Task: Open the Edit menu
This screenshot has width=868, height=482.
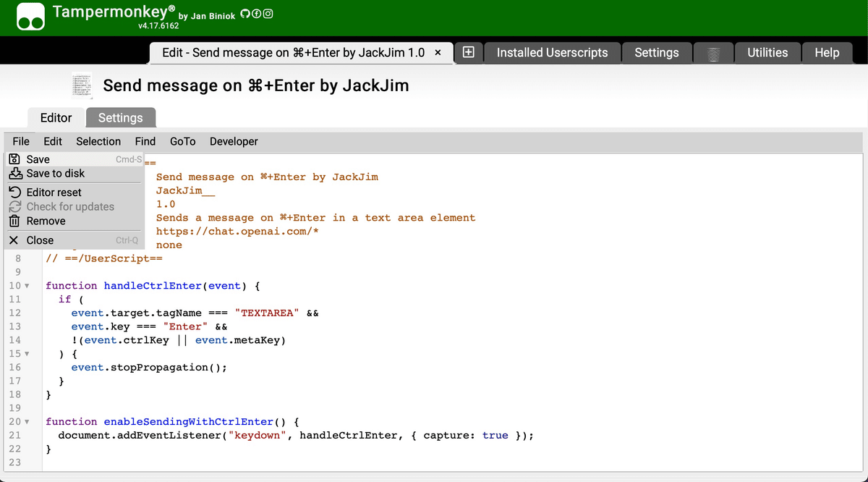Action: point(53,141)
